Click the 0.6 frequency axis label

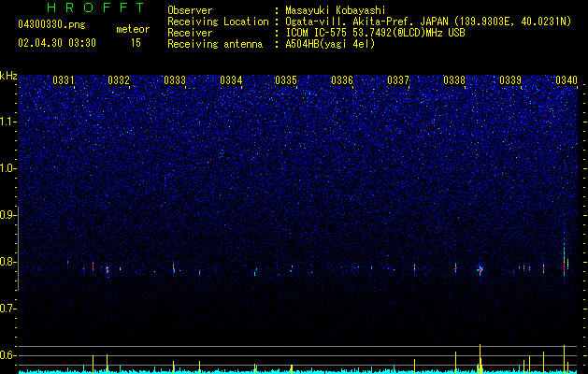[7, 355]
